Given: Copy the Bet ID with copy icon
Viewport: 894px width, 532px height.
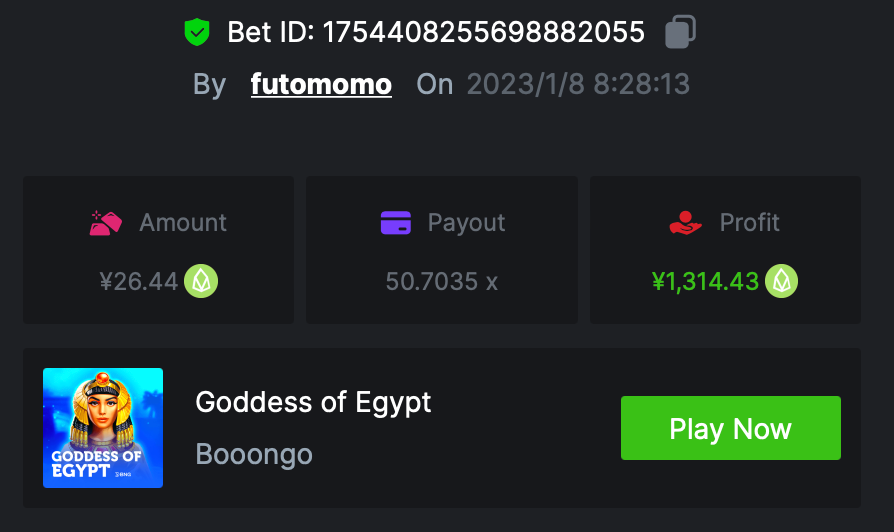Looking at the screenshot, I should pos(680,31).
